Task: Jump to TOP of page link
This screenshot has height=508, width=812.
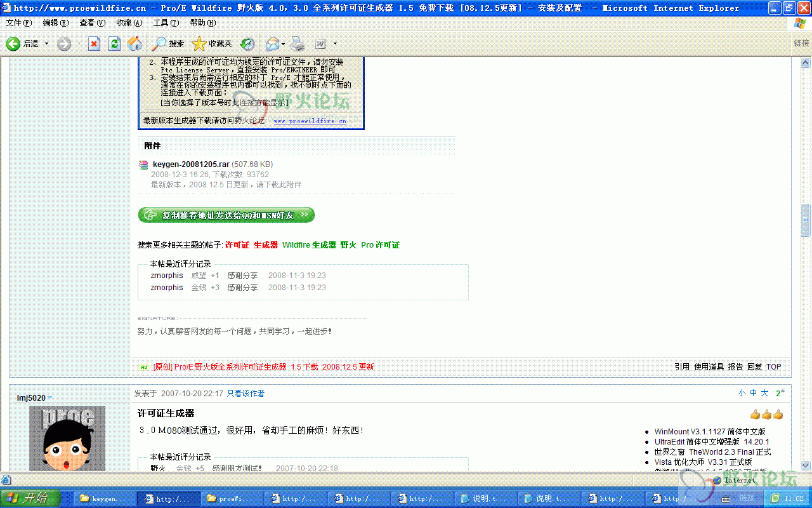Action: point(774,367)
